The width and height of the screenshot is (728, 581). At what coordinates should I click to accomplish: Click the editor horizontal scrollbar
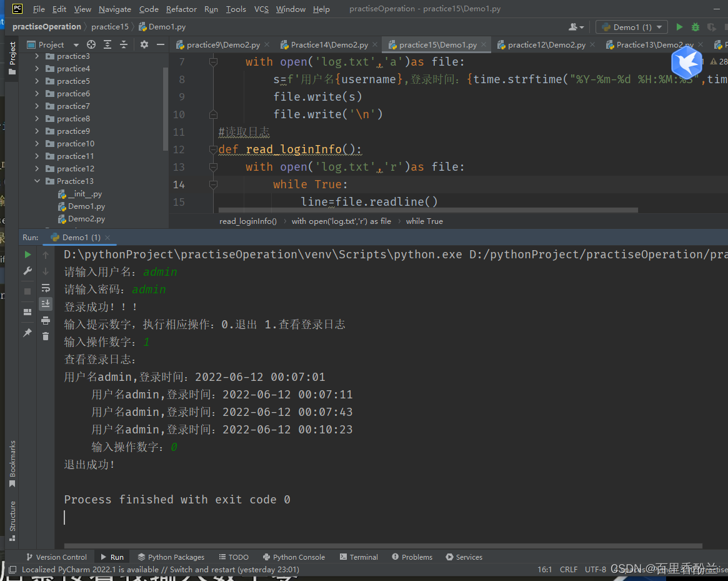click(427, 211)
